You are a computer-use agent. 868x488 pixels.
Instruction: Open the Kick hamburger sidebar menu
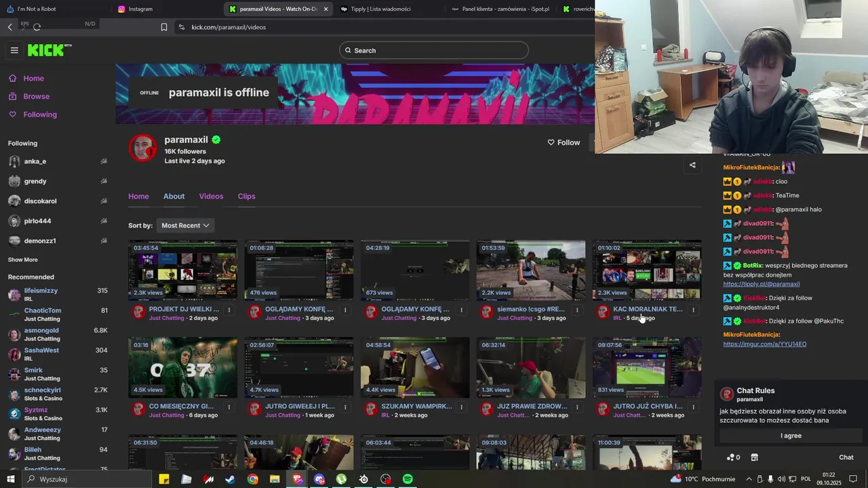pyautogui.click(x=14, y=50)
